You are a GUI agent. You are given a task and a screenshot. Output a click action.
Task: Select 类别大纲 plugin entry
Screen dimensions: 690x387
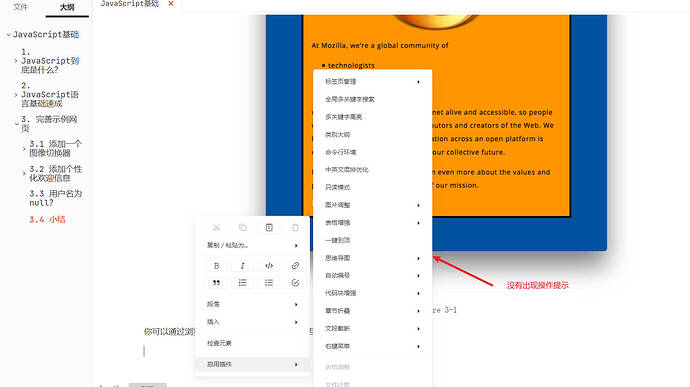point(372,134)
